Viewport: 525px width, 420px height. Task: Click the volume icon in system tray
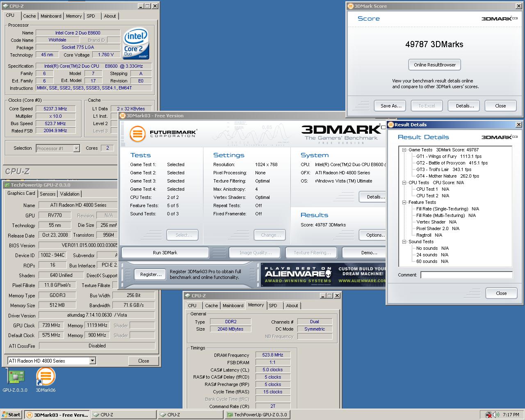(496, 415)
